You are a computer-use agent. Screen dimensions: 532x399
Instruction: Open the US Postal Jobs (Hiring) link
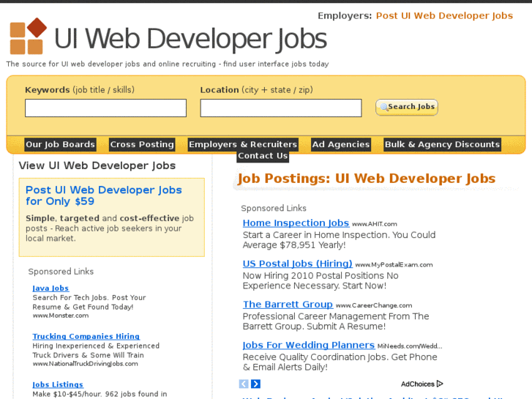pos(298,264)
